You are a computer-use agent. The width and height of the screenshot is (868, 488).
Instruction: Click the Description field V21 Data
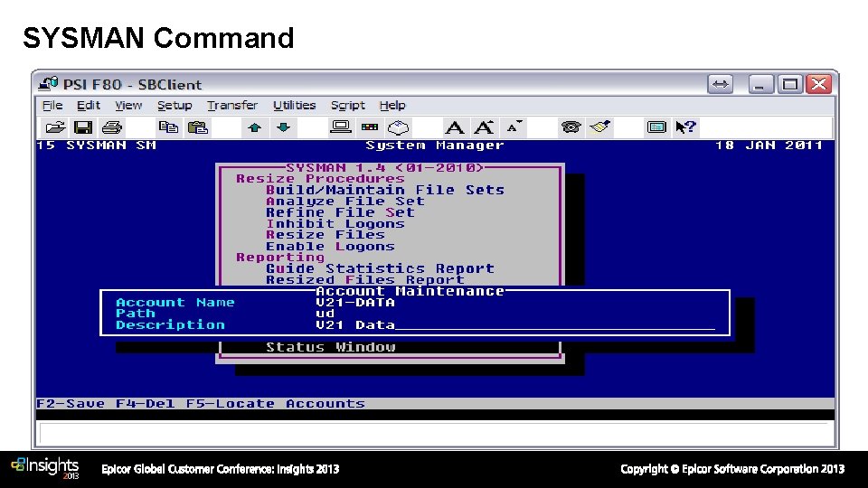tap(514, 324)
